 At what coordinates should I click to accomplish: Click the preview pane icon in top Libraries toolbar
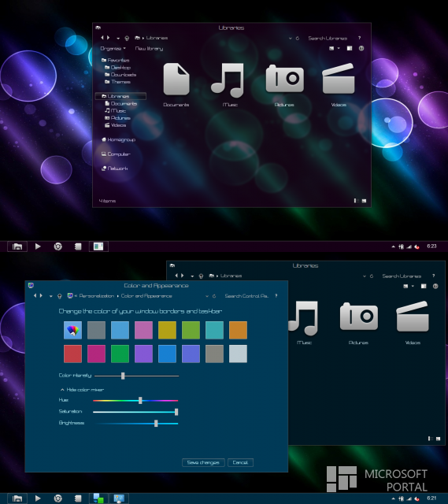point(350,48)
